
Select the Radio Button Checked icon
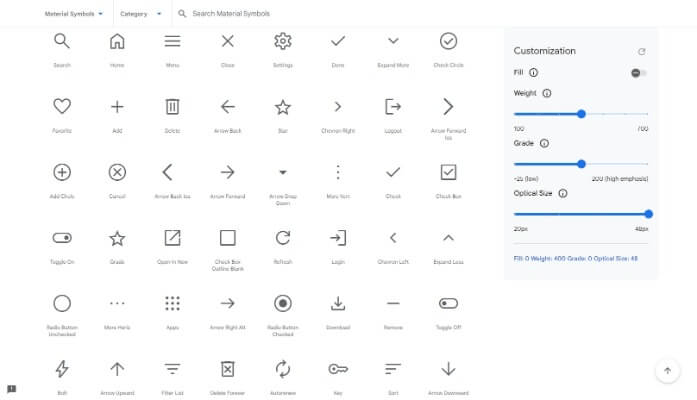283,303
